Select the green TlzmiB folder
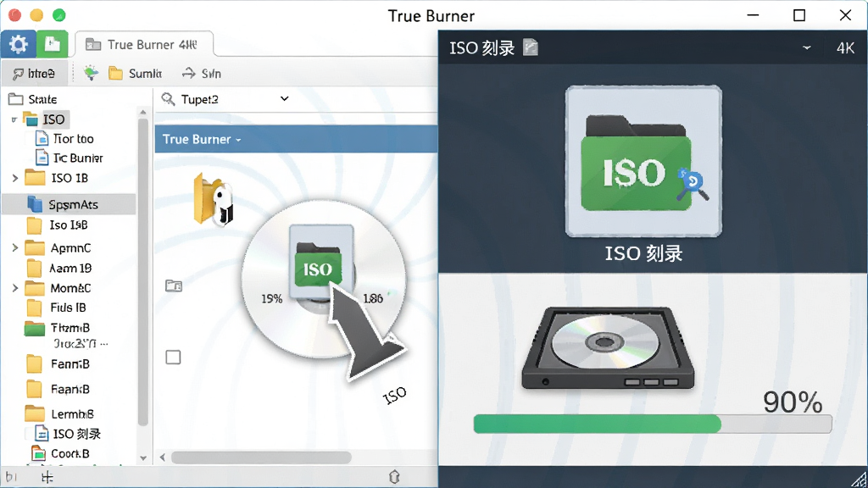Viewport: 868px width, 488px height. [57, 328]
